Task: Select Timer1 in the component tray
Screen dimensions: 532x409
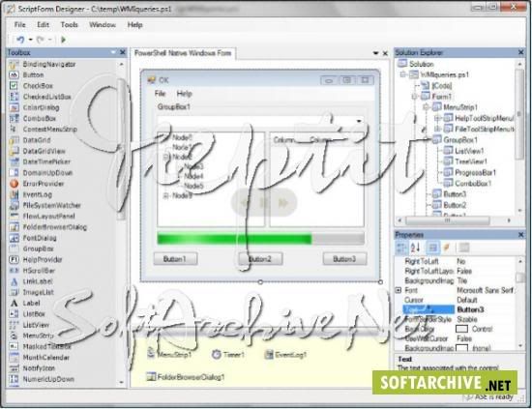Action: [228, 355]
